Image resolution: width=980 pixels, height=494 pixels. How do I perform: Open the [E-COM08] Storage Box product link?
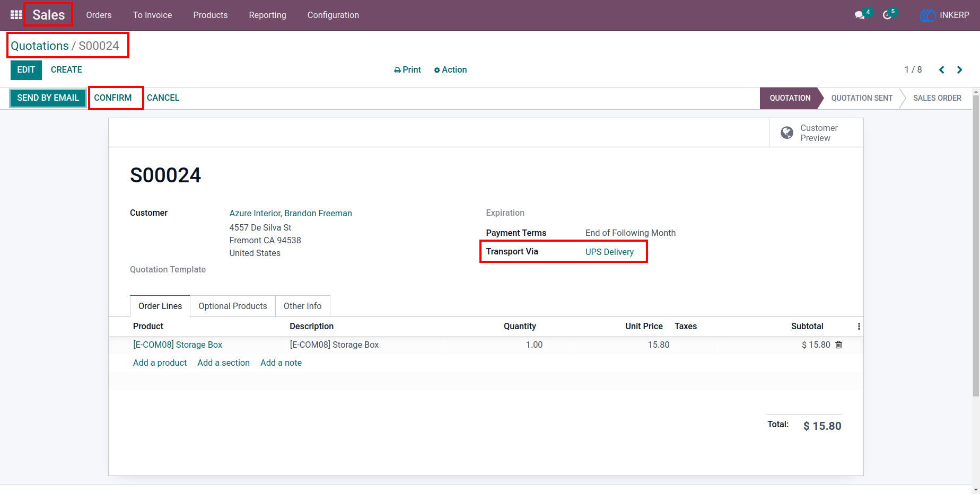(x=178, y=345)
